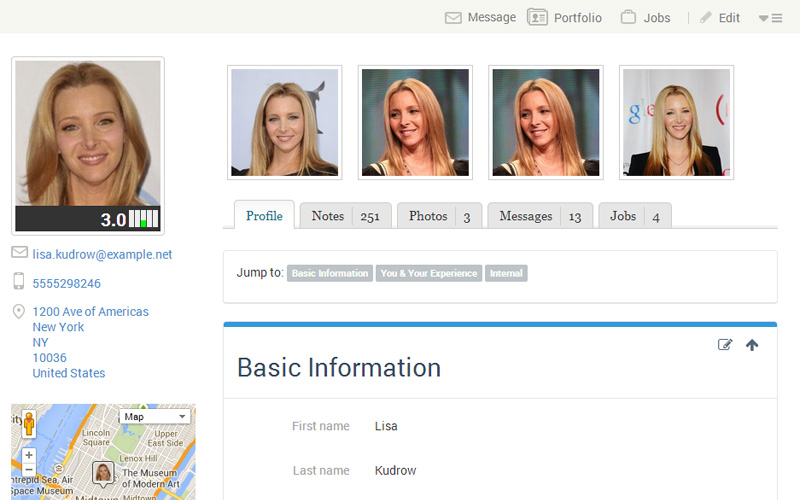Viewport: 800px width, 500px height.
Task: Edit Basic Information section via pencil icon
Action: pos(724,345)
